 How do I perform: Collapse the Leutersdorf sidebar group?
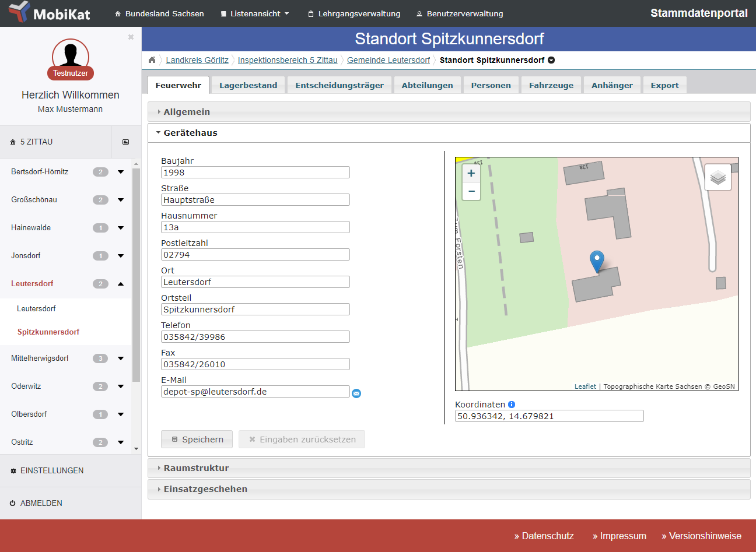point(121,284)
